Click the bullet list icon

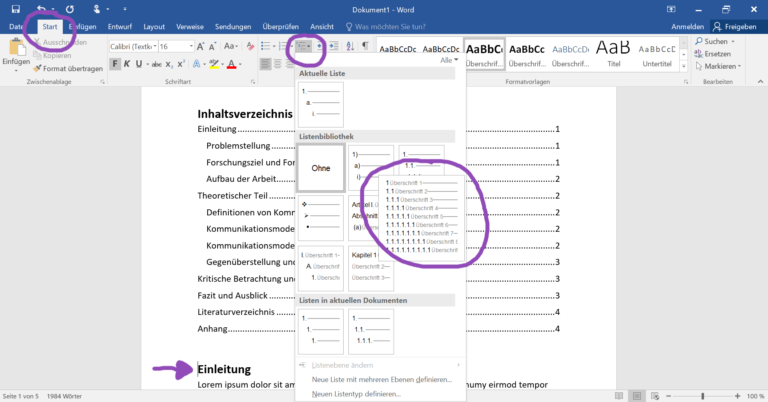[265, 46]
